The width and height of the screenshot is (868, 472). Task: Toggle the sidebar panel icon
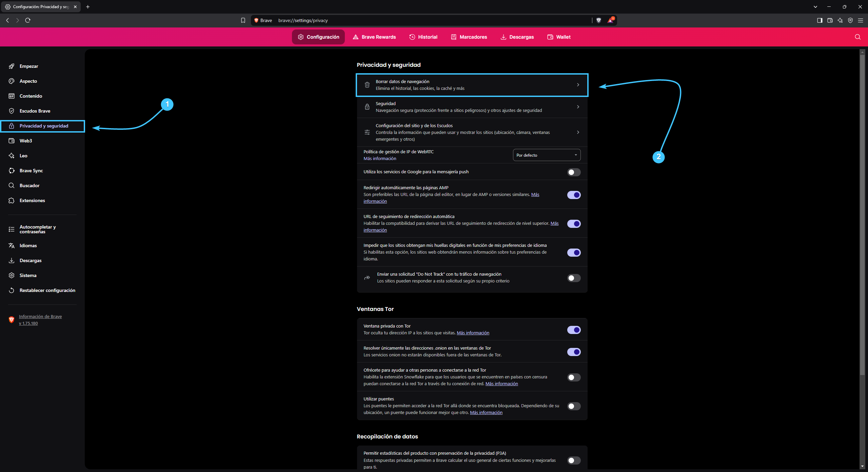click(820, 20)
